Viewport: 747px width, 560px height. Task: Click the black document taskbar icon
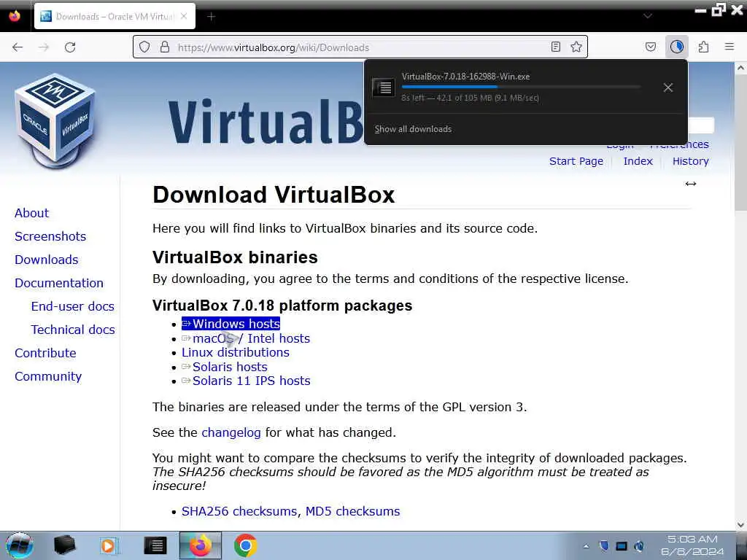click(155, 545)
